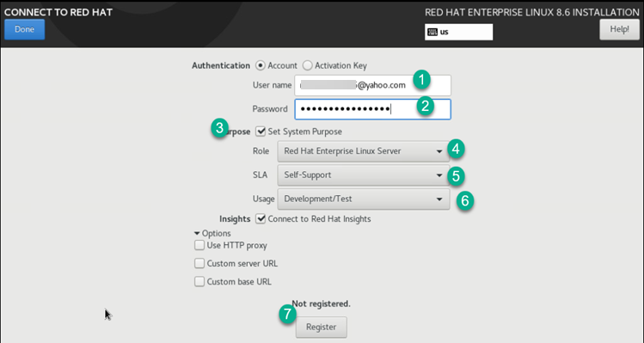Open the Help! button
The image size is (644, 343).
(x=619, y=29)
